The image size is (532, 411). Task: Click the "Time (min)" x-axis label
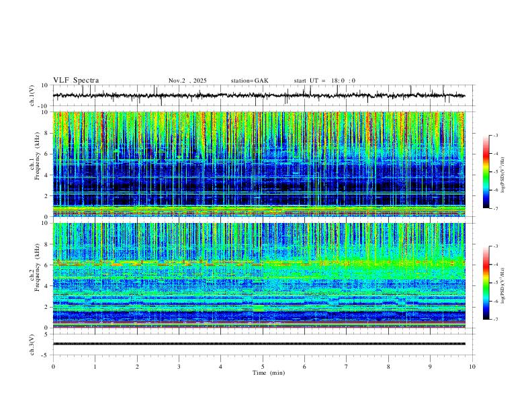[x=269, y=373]
